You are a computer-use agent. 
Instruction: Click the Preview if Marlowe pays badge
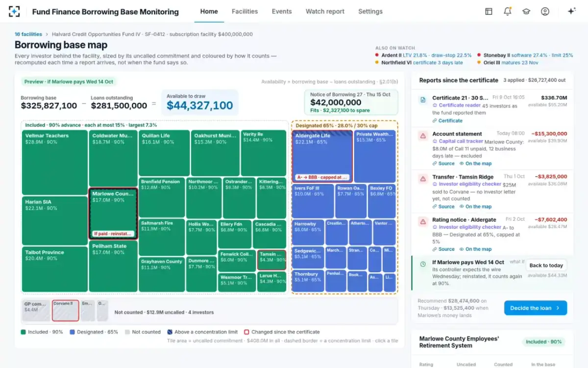(x=69, y=82)
